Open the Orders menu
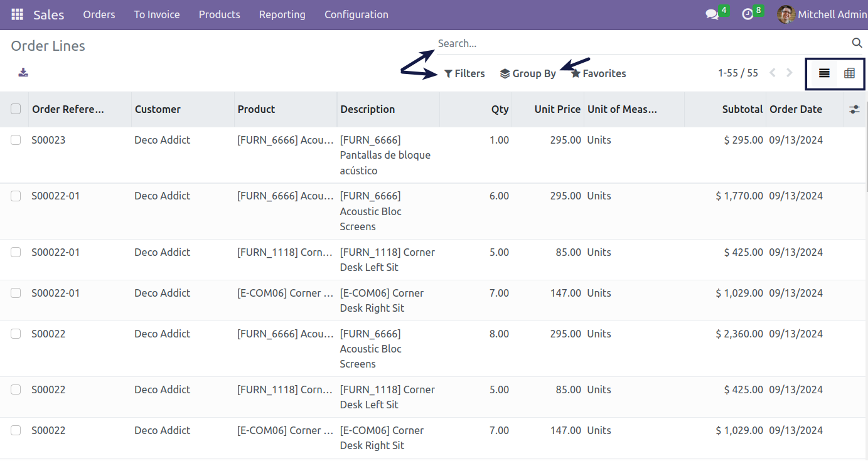868x461 pixels. [99, 14]
